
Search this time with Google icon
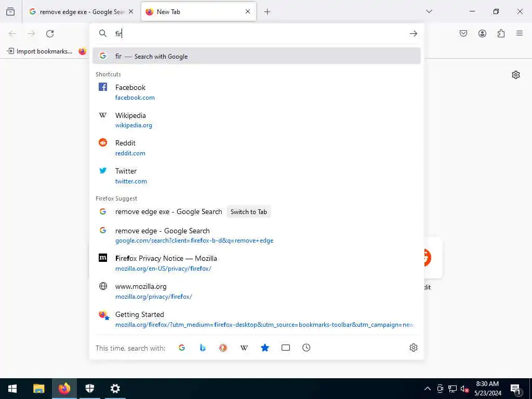(x=182, y=348)
